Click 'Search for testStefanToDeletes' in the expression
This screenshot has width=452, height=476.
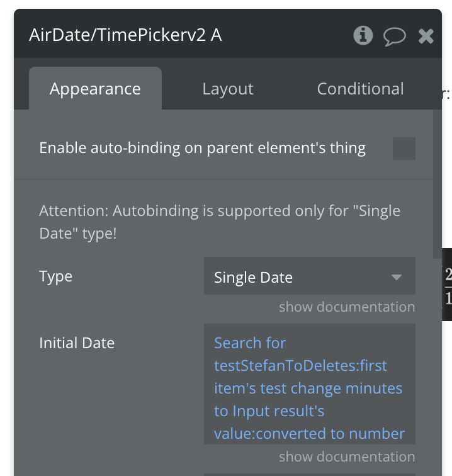296,354
